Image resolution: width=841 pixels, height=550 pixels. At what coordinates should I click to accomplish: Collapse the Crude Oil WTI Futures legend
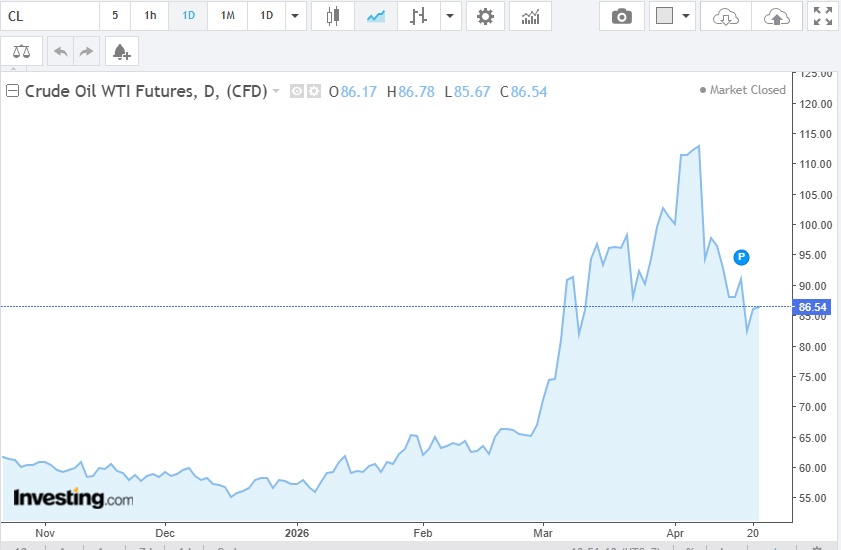point(12,91)
